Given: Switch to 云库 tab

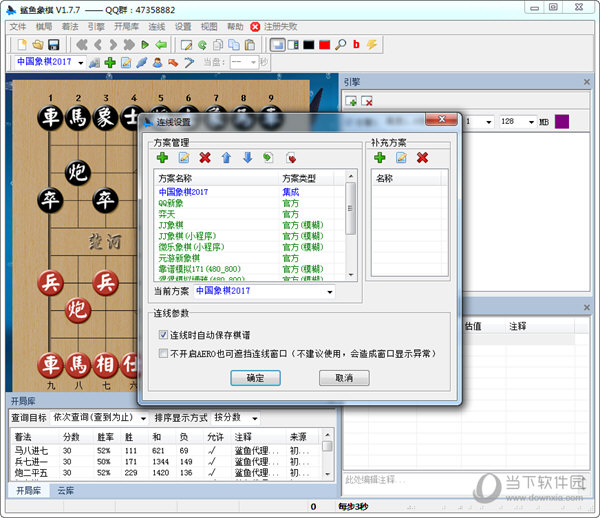Looking at the screenshot, I should 65,490.
